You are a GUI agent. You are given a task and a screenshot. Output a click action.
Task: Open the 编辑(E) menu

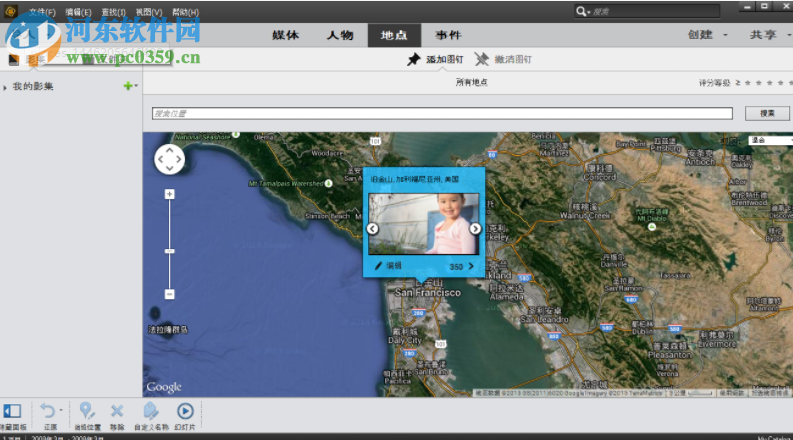78,12
